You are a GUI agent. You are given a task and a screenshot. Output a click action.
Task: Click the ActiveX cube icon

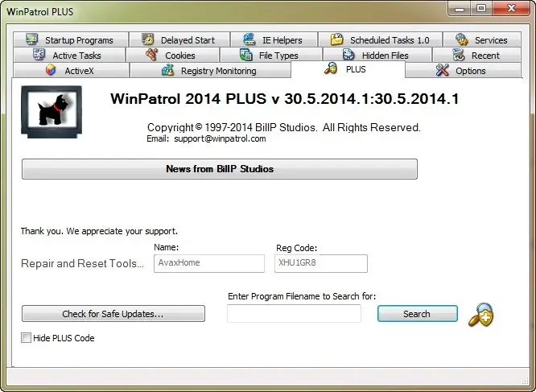tap(51, 70)
